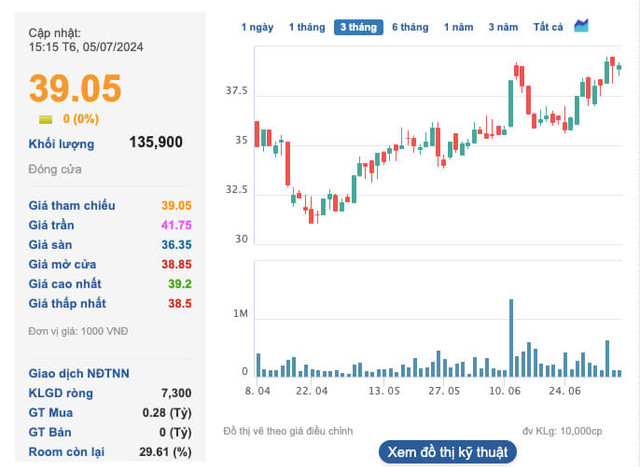Image resolution: width=640 pixels, height=467 pixels.
Task: Switch chart to 1 tháng range
Action: click(306, 27)
